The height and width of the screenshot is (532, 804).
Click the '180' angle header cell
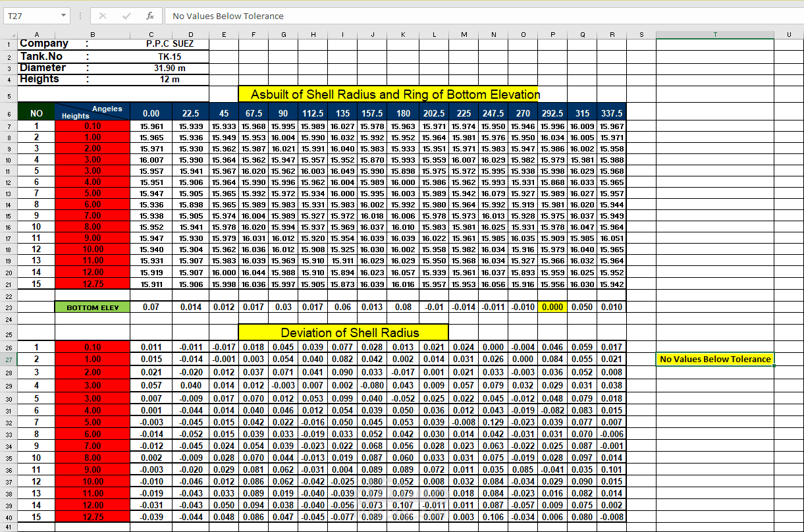point(403,113)
